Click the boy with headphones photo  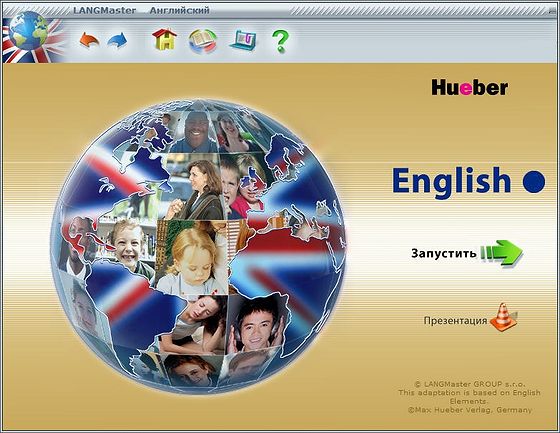coord(256,324)
